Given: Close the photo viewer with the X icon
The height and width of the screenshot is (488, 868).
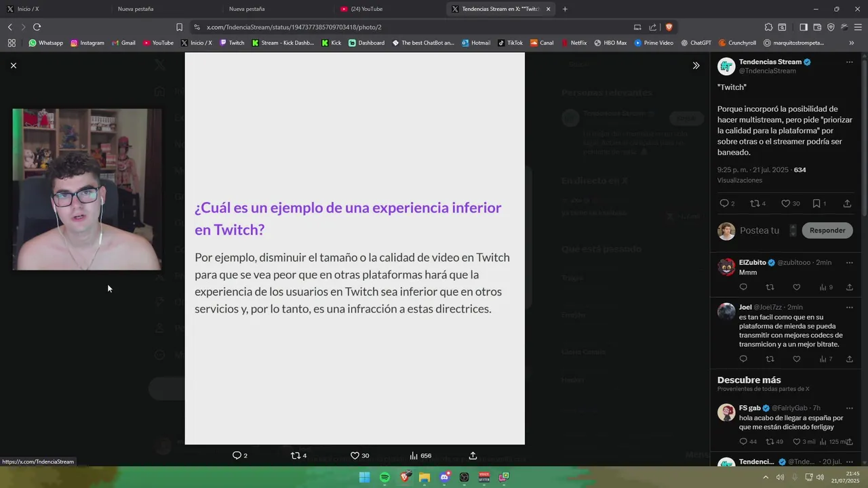Looking at the screenshot, I should [14, 65].
